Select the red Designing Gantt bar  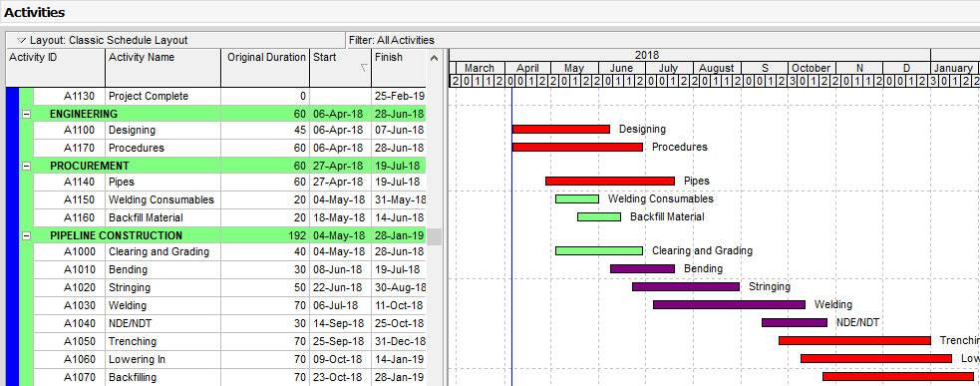pyautogui.click(x=561, y=130)
